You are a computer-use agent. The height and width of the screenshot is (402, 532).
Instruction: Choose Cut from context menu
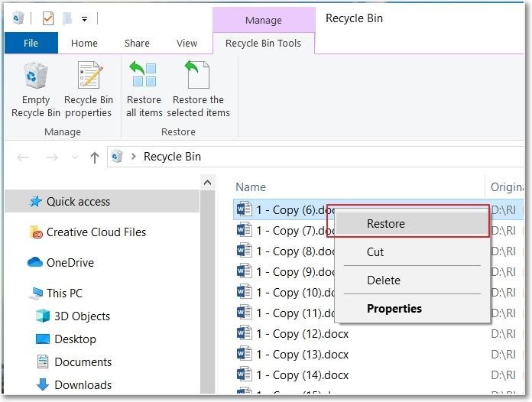coord(412,252)
